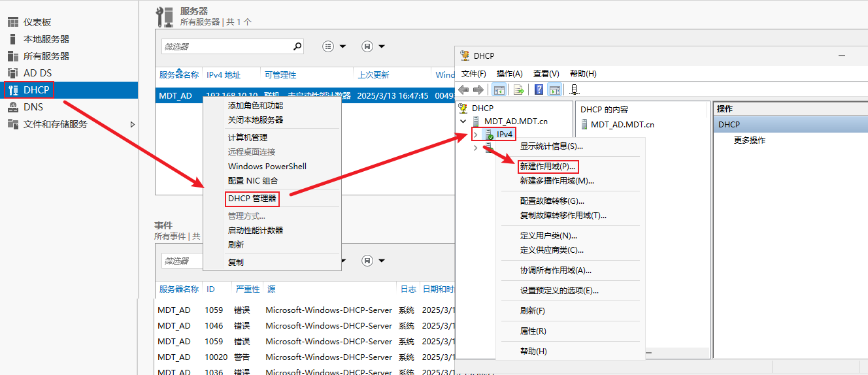Image resolution: width=868 pixels, height=375 pixels.
Task: Open the 操作(A) menu in DHCP window
Action: click(509, 74)
